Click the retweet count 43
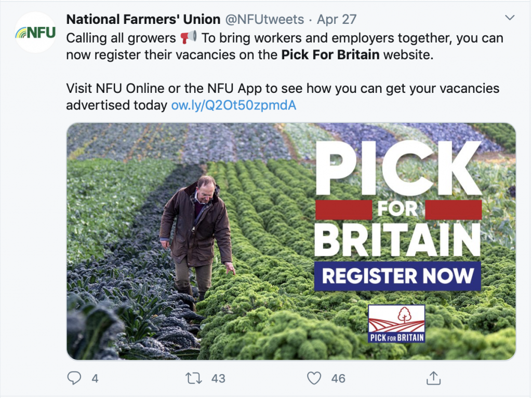 [218, 379]
